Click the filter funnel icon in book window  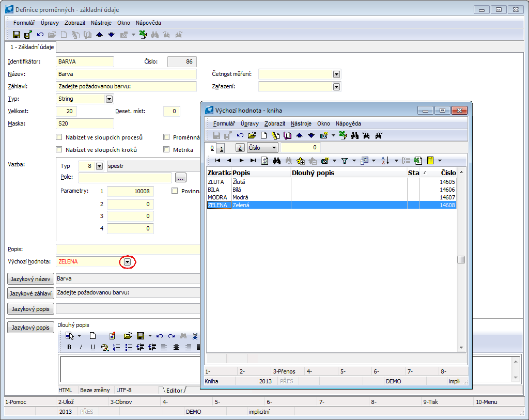click(x=345, y=161)
